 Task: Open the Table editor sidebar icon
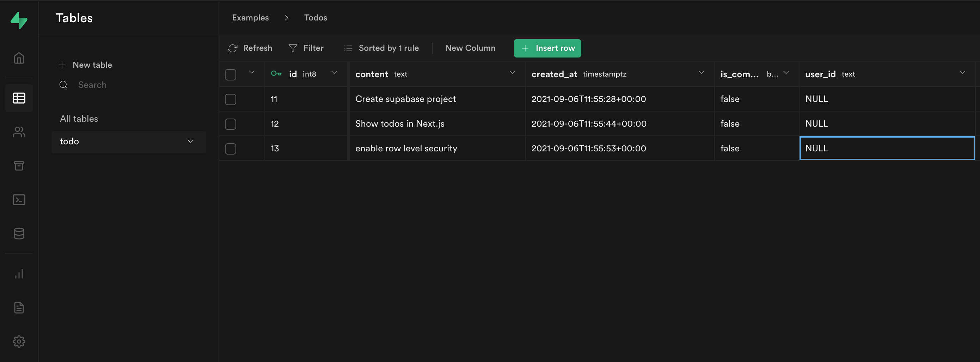click(x=19, y=98)
